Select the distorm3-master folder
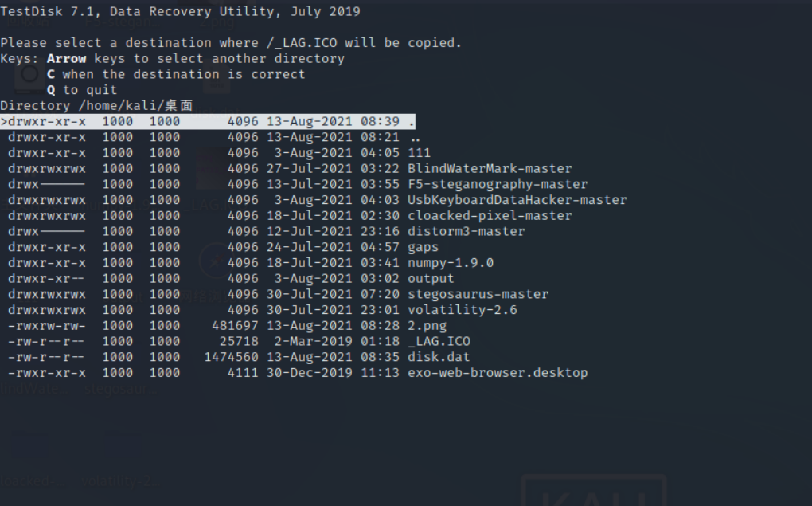 click(x=466, y=231)
